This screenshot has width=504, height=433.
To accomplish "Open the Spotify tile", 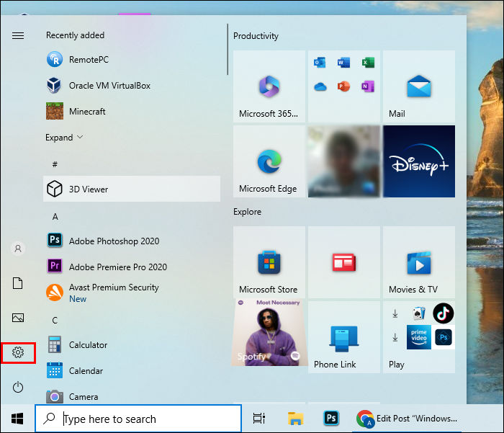I will [269, 332].
